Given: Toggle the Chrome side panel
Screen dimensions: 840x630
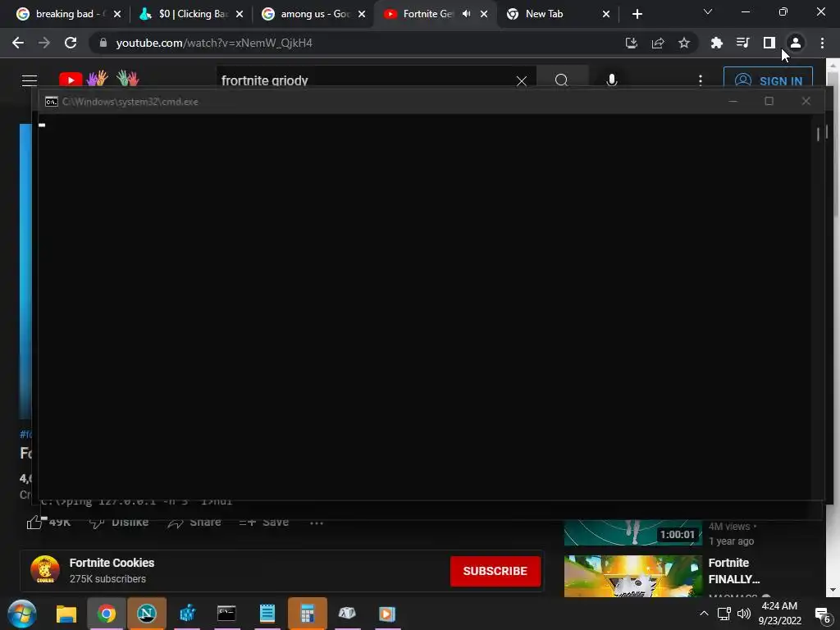Looking at the screenshot, I should (x=769, y=43).
